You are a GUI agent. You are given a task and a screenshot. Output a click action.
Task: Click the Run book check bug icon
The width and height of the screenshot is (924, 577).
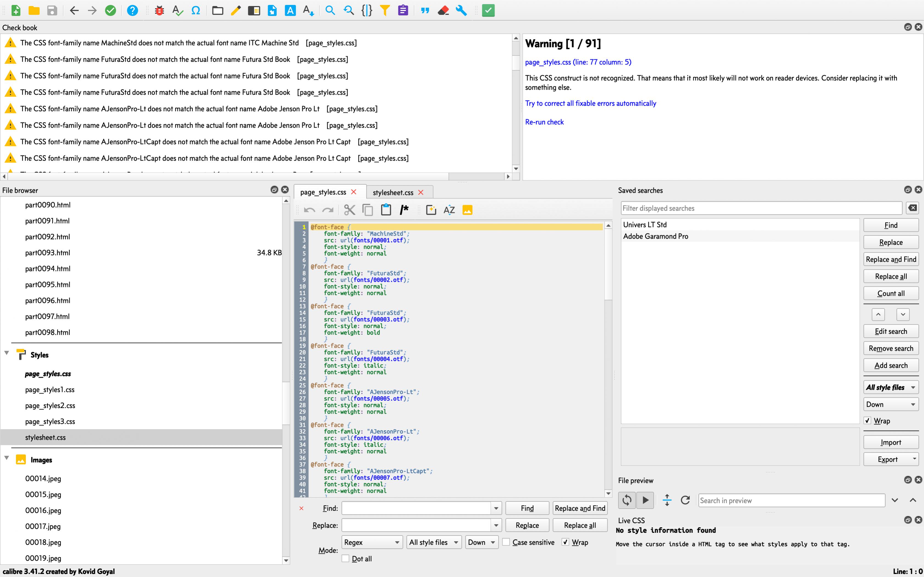[160, 10]
